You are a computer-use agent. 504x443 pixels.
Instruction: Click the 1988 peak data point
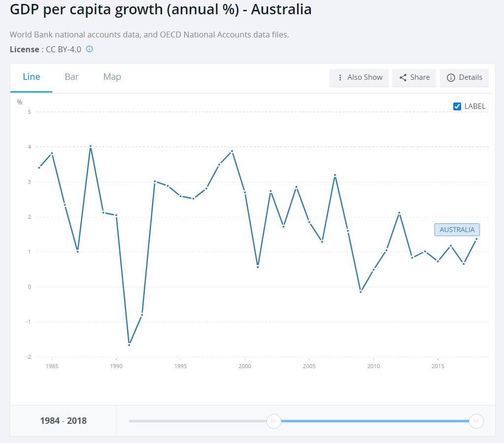click(x=91, y=146)
